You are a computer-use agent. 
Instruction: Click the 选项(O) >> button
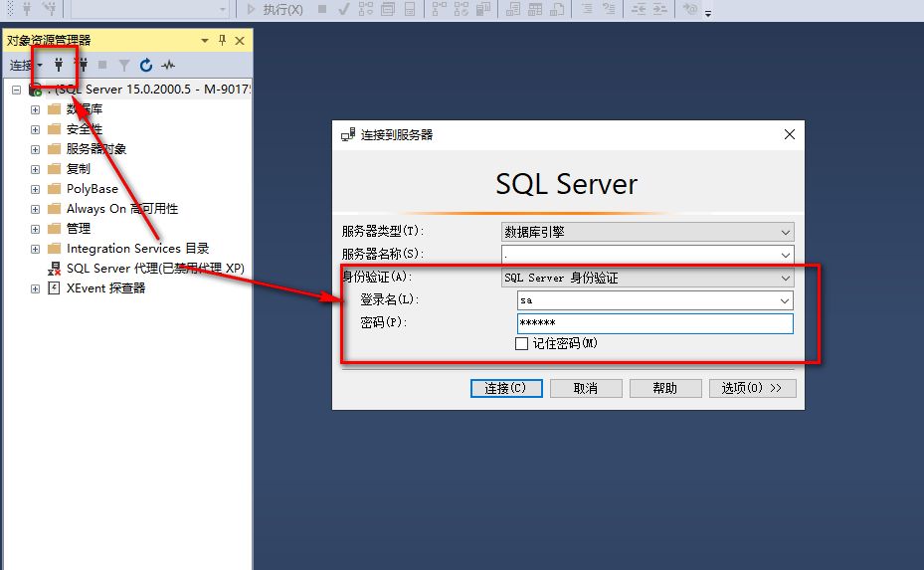click(753, 388)
